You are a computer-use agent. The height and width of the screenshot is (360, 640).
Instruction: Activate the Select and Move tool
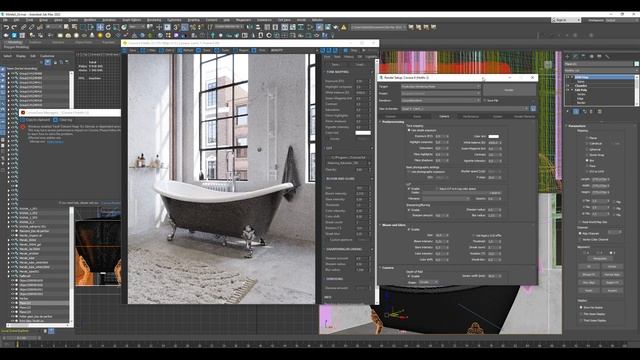[x=100, y=27]
